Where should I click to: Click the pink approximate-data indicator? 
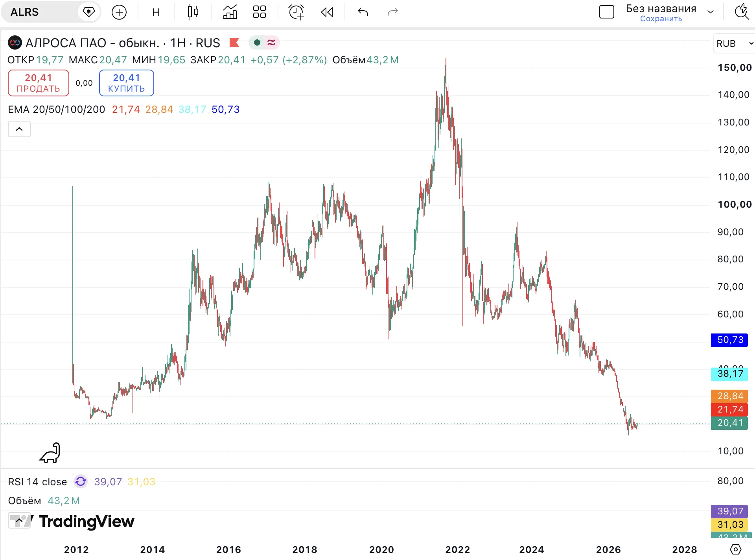pos(271,42)
